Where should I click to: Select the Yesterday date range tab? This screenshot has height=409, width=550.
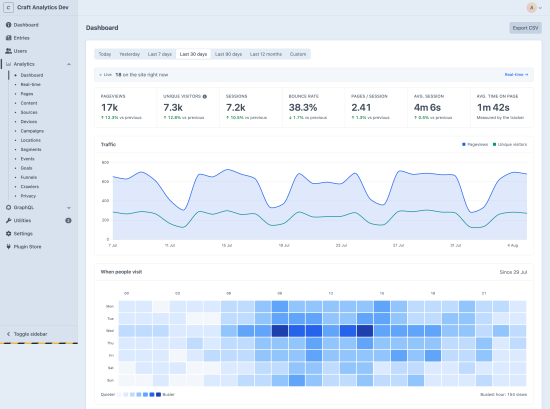click(x=129, y=54)
